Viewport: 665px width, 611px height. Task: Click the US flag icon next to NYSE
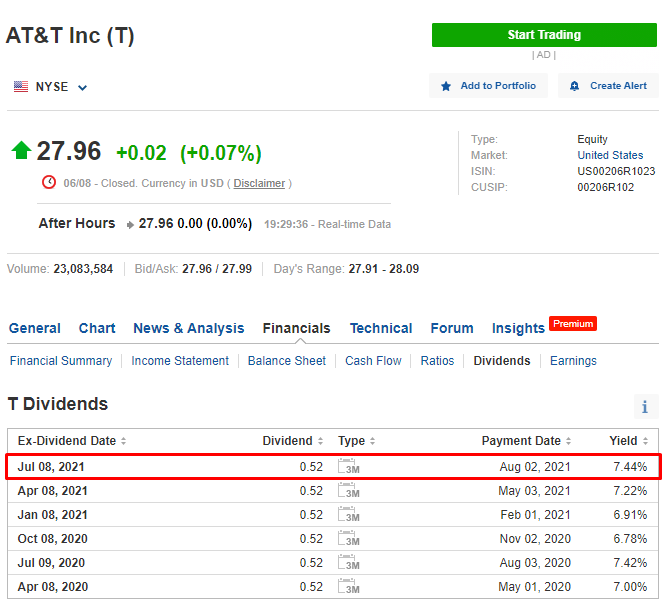(21, 86)
